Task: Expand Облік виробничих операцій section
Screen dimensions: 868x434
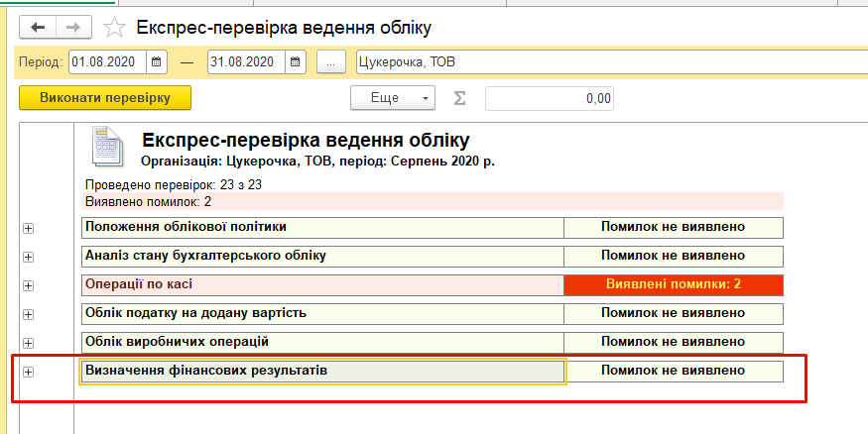Action: 28,343
